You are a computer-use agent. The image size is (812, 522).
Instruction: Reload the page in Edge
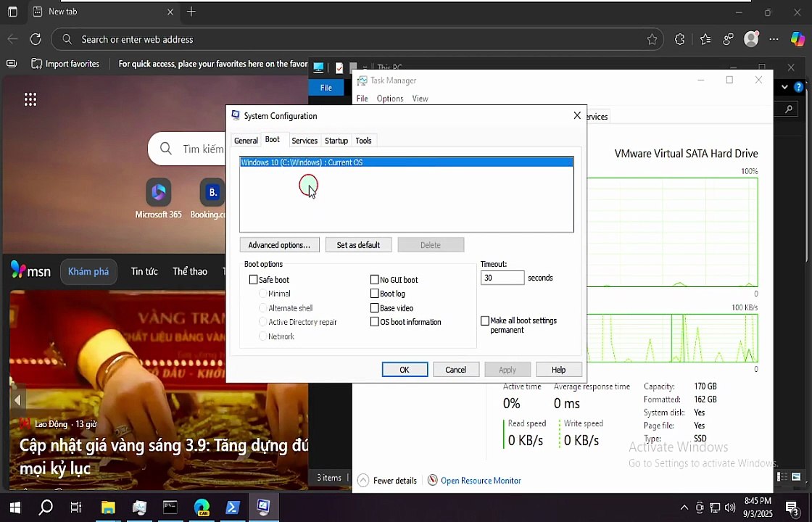pyautogui.click(x=36, y=39)
